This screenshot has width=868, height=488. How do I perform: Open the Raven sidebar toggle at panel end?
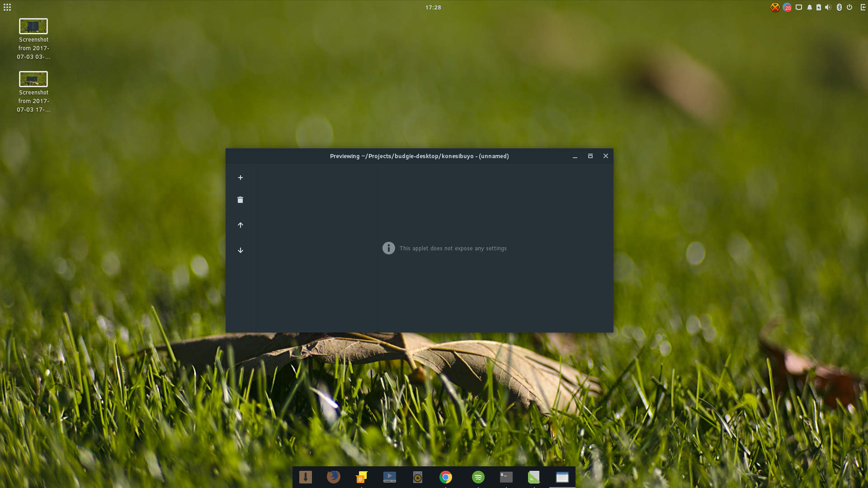tap(863, 7)
